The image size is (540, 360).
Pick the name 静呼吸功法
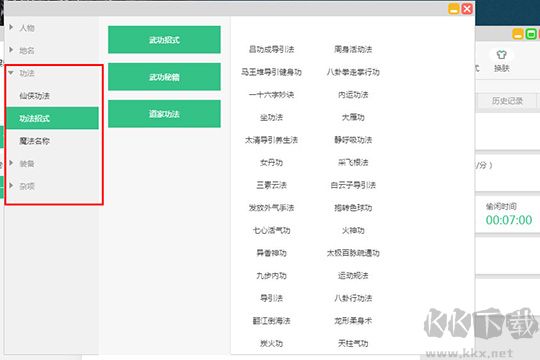tap(353, 140)
